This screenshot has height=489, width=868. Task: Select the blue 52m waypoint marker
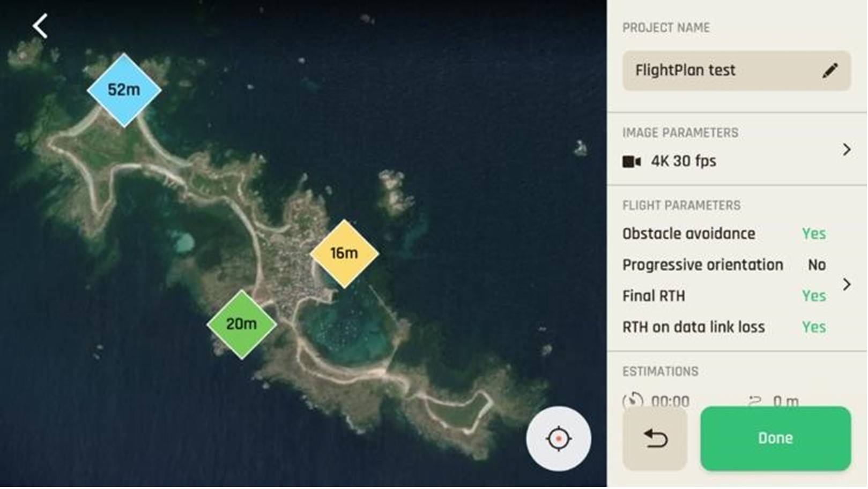tap(124, 90)
